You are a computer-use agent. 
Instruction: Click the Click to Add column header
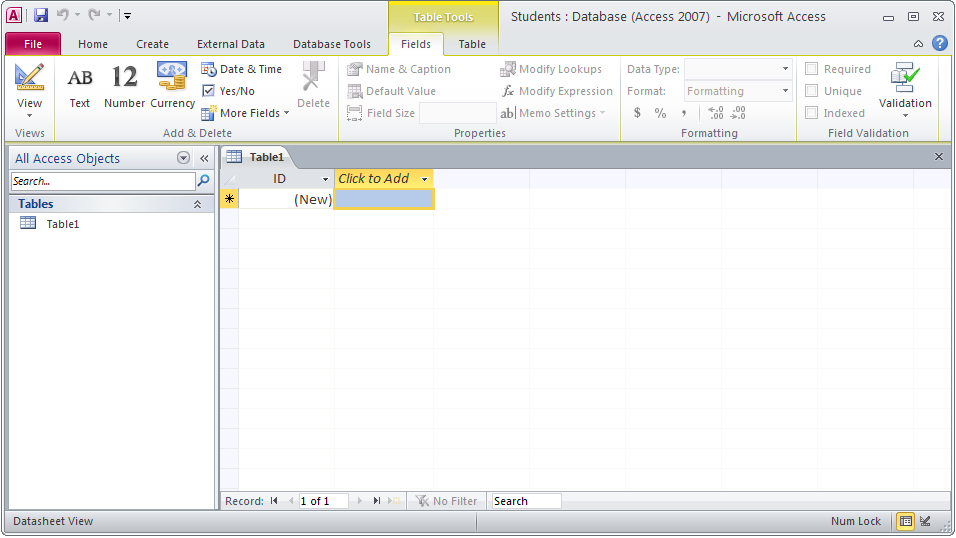(383, 179)
